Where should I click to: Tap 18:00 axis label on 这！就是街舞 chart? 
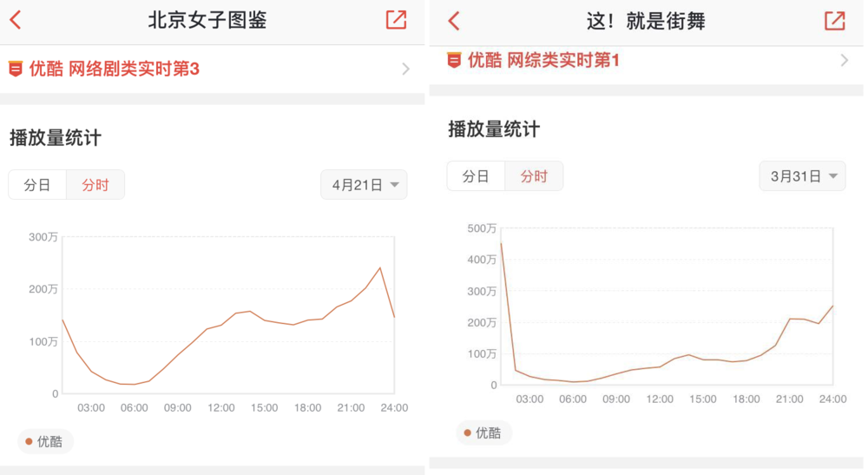pos(746,399)
